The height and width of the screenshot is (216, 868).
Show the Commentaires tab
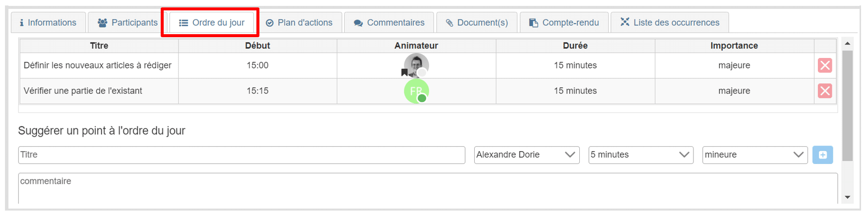pyautogui.click(x=389, y=23)
